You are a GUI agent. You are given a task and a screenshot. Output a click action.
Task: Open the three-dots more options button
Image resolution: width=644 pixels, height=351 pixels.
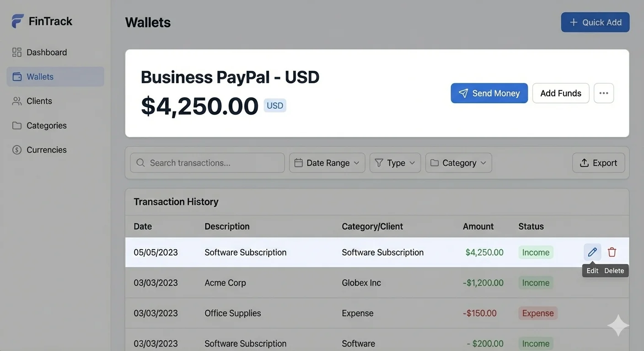(x=604, y=93)
